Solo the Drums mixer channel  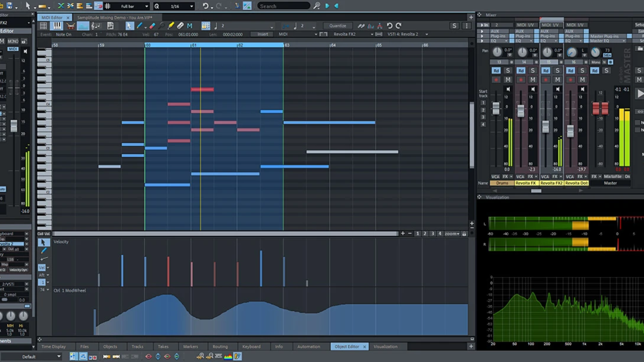tap(508, 70)
